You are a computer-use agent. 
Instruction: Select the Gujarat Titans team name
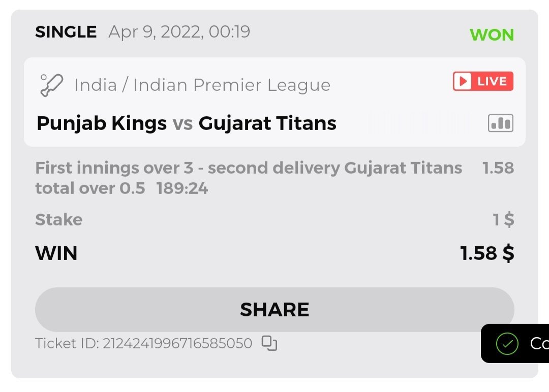(x=267, y=123)
